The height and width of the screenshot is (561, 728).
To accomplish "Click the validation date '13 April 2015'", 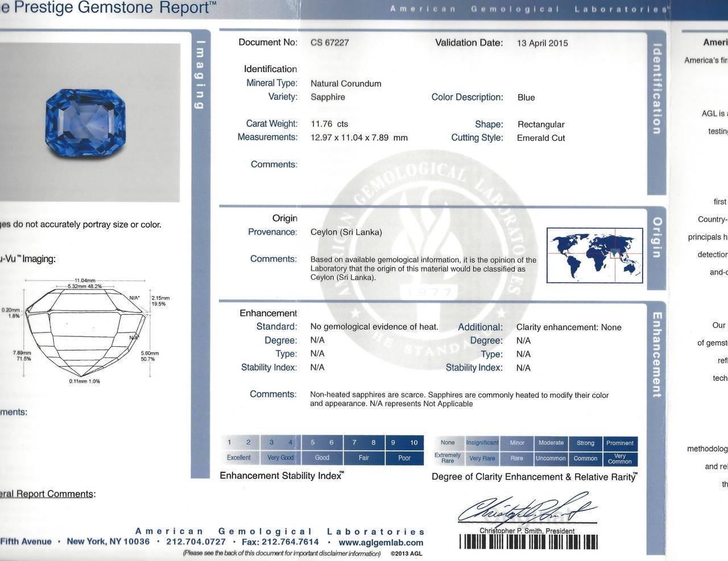I will [x=543, y=43].
